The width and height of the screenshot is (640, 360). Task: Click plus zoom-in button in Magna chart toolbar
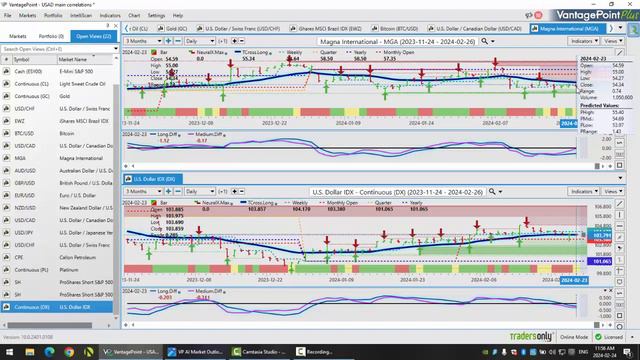tap(168, 41)
